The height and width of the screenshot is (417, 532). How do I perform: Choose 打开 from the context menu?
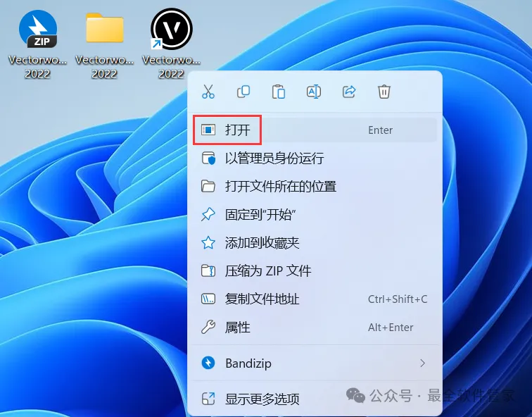[x=315, y=130]
